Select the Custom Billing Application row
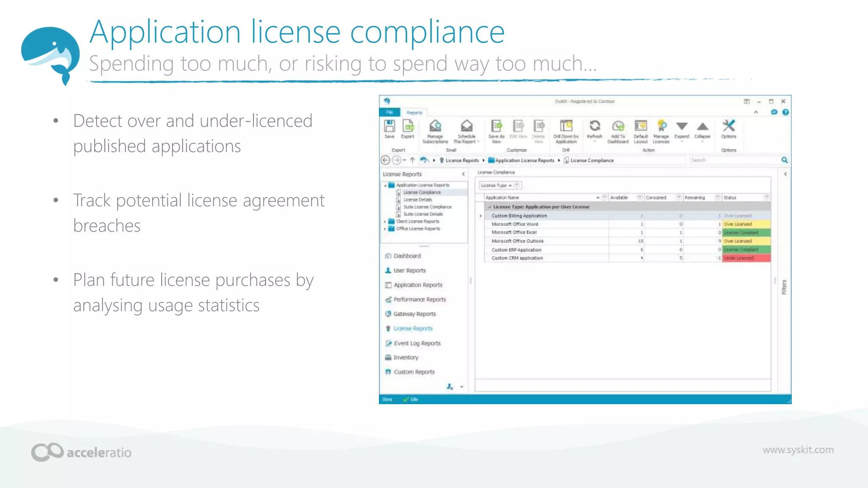868x488 pixels. click(627, 216)
